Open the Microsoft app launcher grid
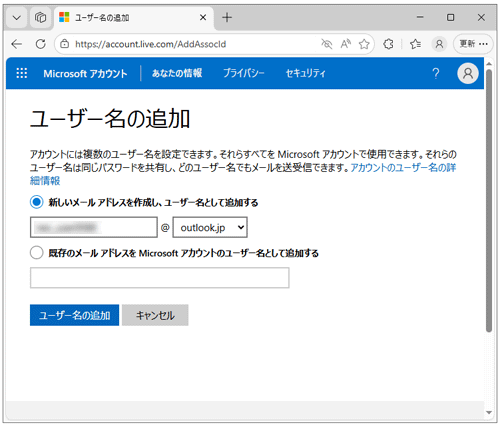500x427 pixels. [22, 73]
